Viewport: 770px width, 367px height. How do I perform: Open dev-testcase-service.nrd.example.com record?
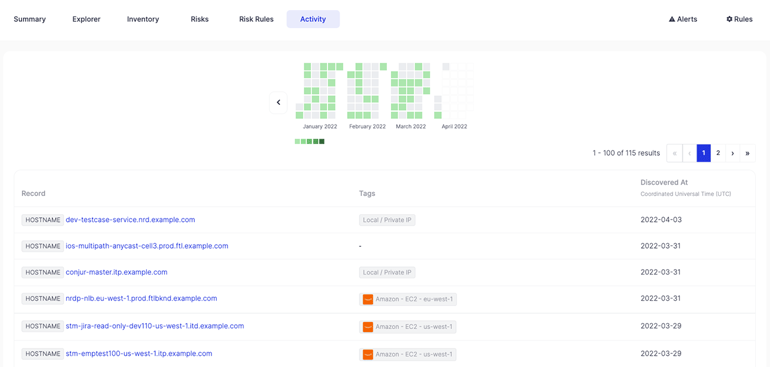tap(130, 220)
